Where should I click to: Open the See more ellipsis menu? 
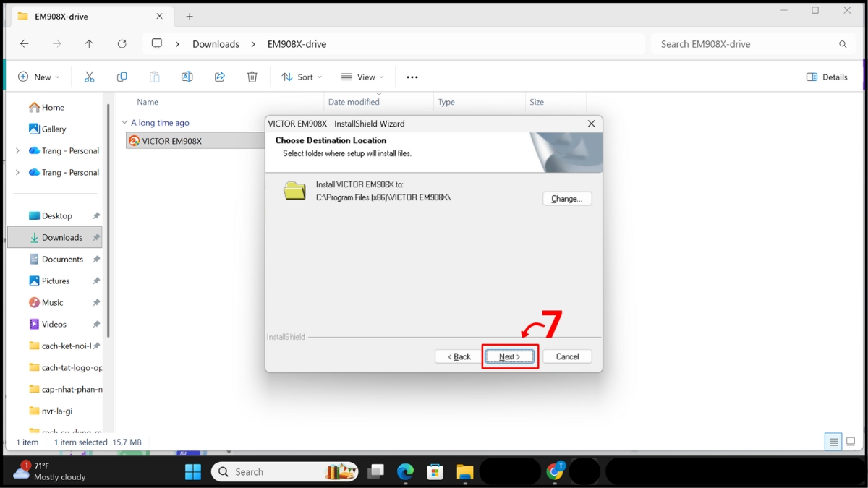(412, 77)
